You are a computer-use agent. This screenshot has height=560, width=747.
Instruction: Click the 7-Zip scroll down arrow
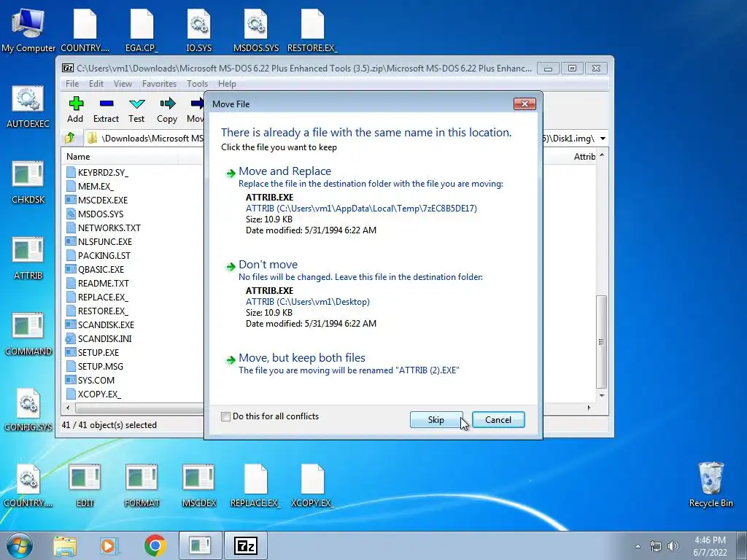coord(602,396)
